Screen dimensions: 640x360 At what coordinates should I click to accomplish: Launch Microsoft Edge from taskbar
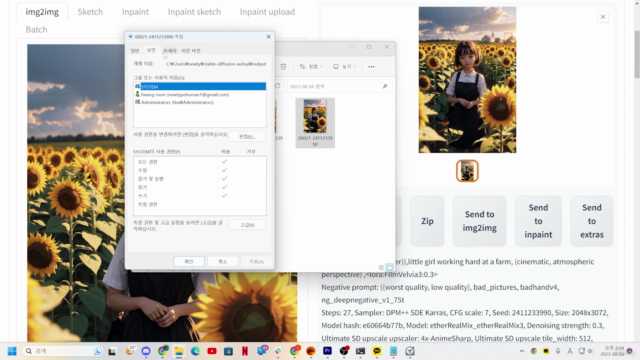click(195, 351)
